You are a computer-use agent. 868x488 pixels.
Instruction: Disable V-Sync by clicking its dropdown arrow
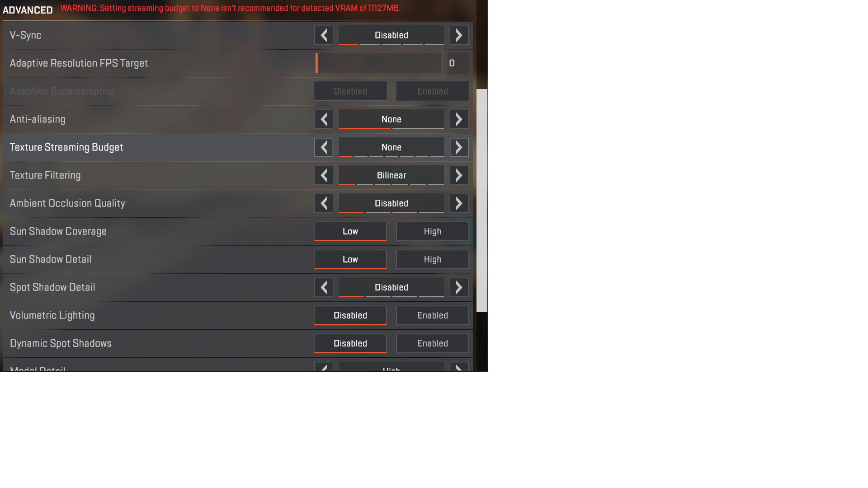tap(459, 35)
